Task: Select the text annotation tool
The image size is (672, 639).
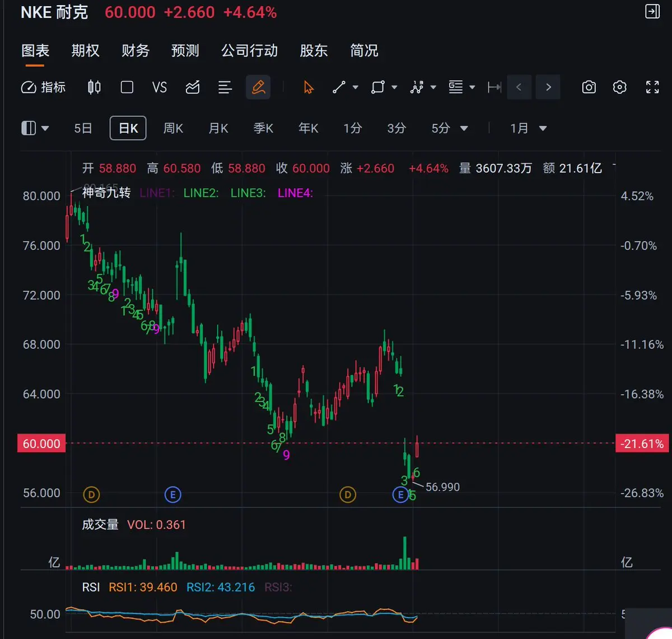Action: pyautogui.click(x=456, y=87)
